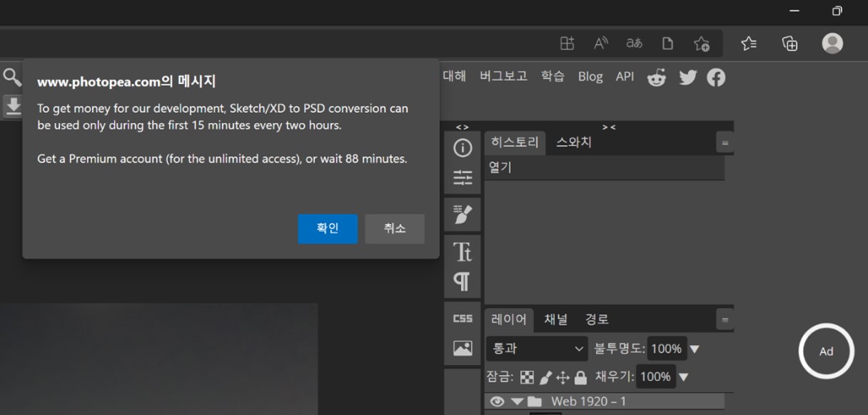Click the 불투명도 100% value field

click(666, 349)
